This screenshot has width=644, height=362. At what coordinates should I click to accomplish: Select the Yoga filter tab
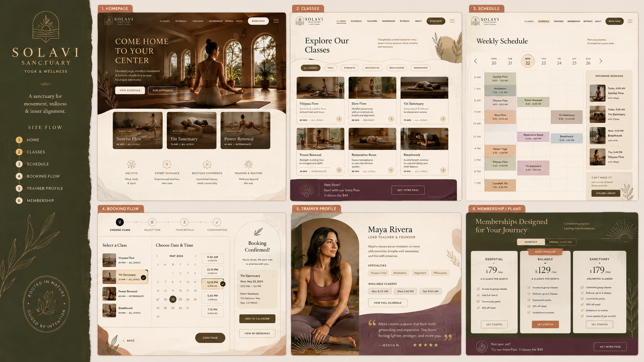point(330,68)
